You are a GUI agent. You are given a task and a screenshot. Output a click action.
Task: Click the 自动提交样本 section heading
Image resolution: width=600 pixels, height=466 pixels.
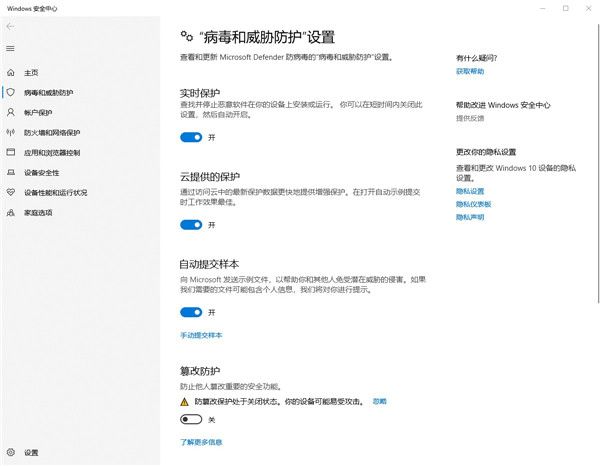click(209, 264)
